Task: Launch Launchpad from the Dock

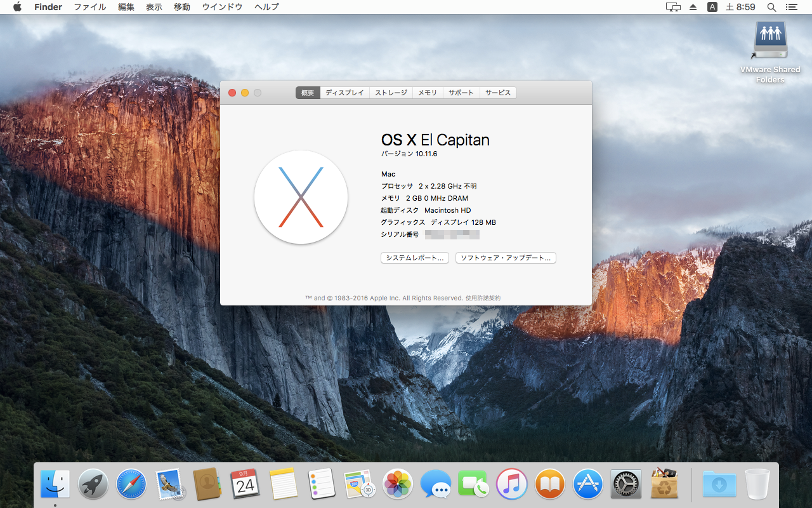Action: click(93, 485)
